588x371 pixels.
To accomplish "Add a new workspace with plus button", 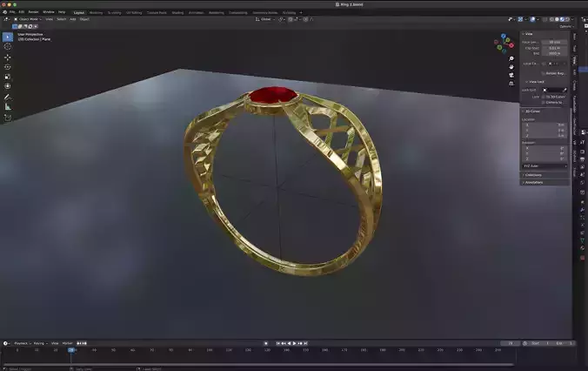I will coord(300,13).
